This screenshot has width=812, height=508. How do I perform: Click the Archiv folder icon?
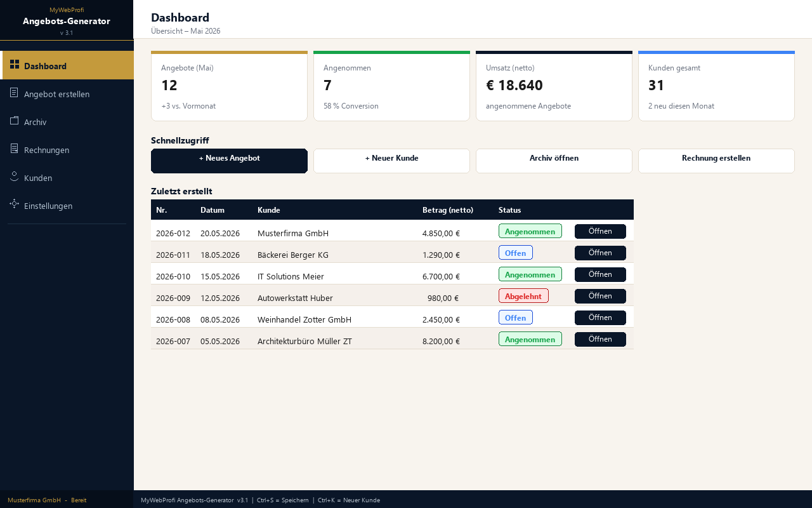point(15,121)
